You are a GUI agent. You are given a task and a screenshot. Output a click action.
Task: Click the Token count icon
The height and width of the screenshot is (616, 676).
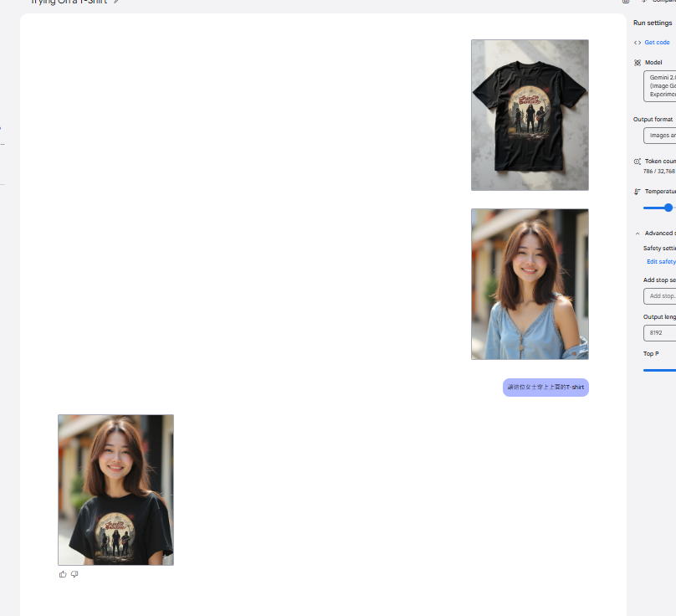pos(638,162)
